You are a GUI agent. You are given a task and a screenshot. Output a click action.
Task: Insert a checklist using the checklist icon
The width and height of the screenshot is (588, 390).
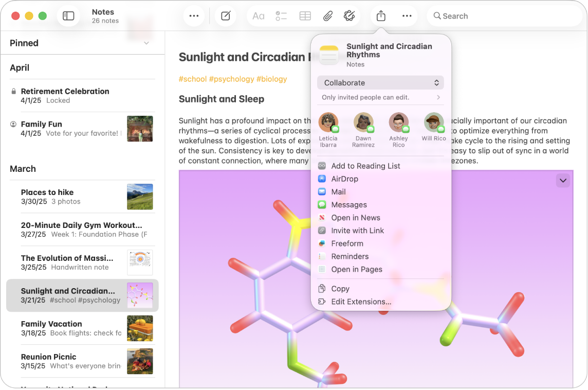[281, 16]
